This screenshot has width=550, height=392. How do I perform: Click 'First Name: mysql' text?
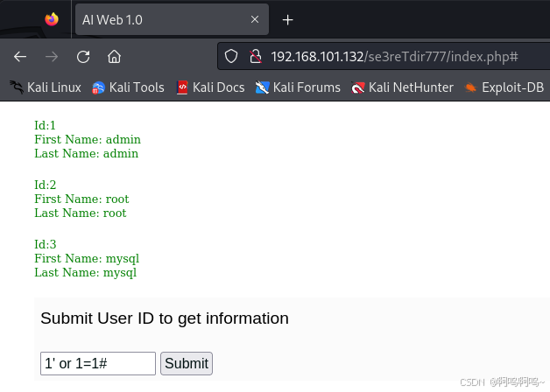(87, 259)
